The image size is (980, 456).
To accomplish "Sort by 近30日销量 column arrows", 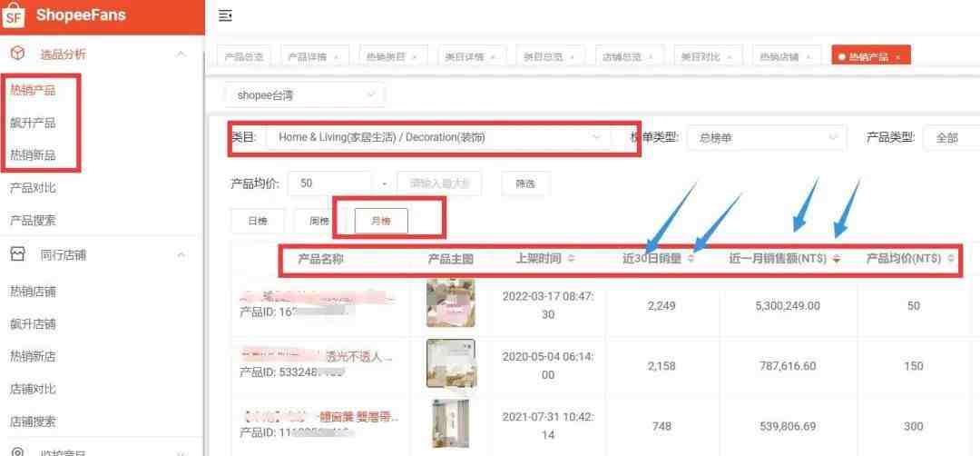I will [691, 258].
